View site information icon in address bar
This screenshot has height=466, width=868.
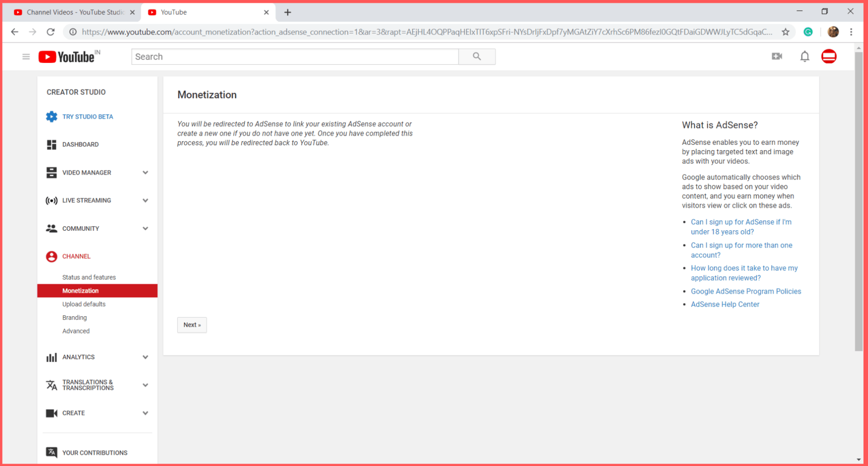pos(73,32)
